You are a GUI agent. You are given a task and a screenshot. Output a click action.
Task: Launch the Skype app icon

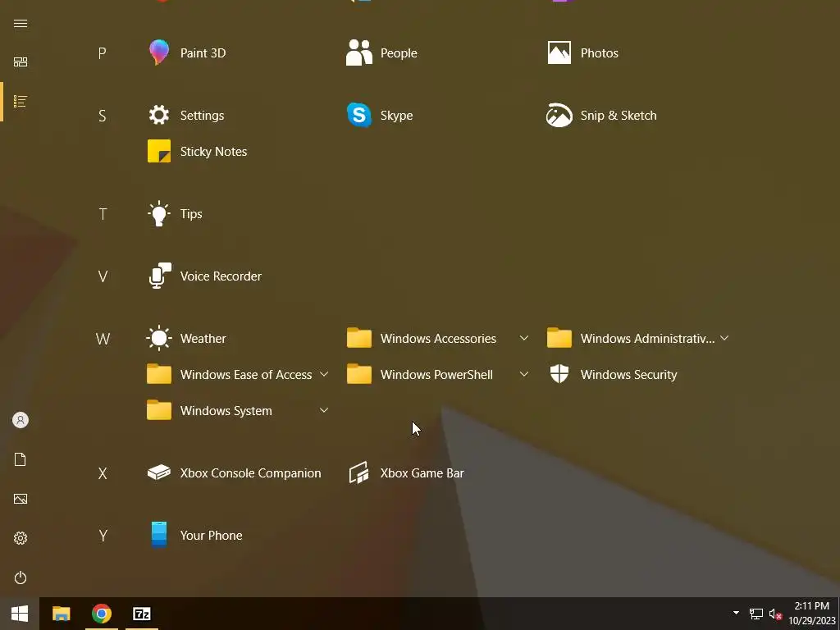pos(359,115)
